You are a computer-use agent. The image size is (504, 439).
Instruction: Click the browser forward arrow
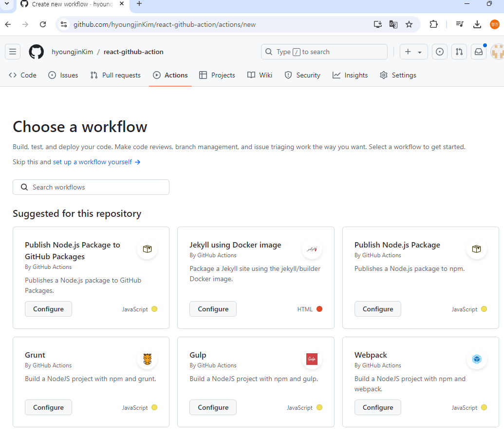point(25,24)
